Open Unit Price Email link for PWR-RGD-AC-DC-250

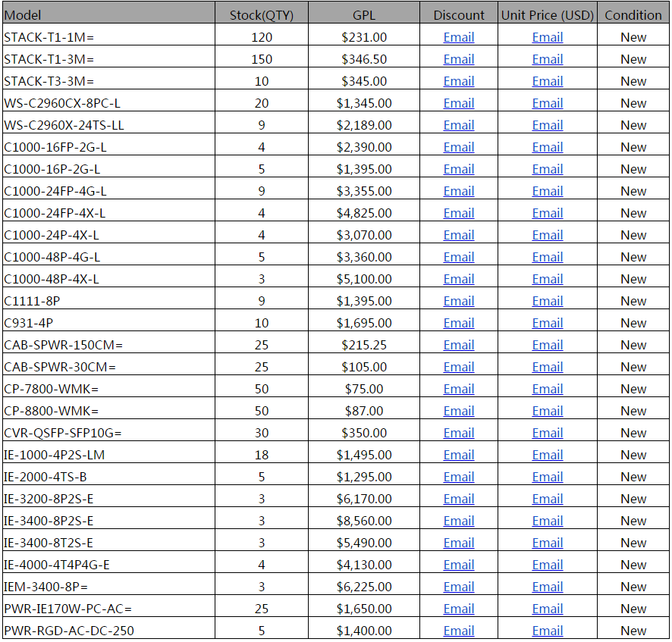pyautogui.click(x=548, y=631)
